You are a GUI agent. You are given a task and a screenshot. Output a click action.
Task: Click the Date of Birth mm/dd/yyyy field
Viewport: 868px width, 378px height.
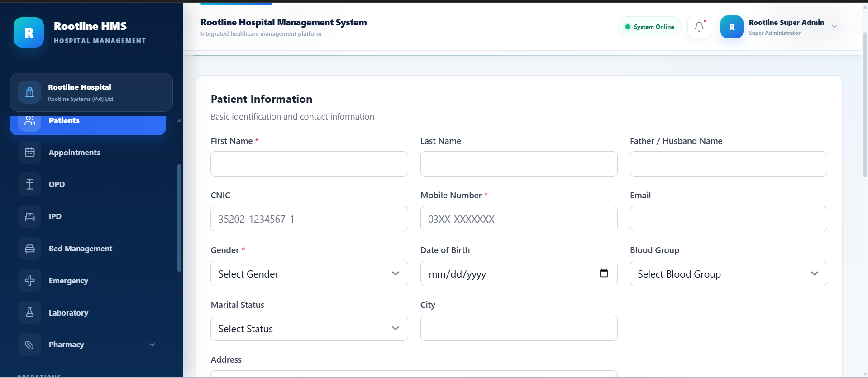click(x=519, y=273)
